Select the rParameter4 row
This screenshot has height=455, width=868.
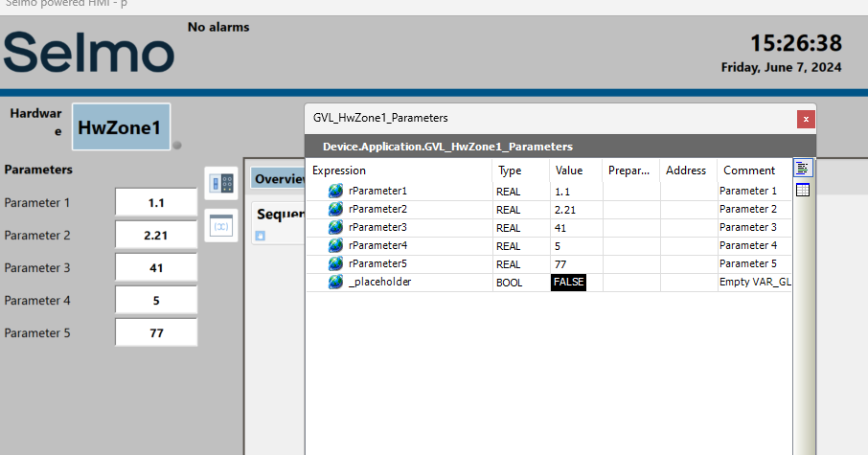click(x=549, y=246)
